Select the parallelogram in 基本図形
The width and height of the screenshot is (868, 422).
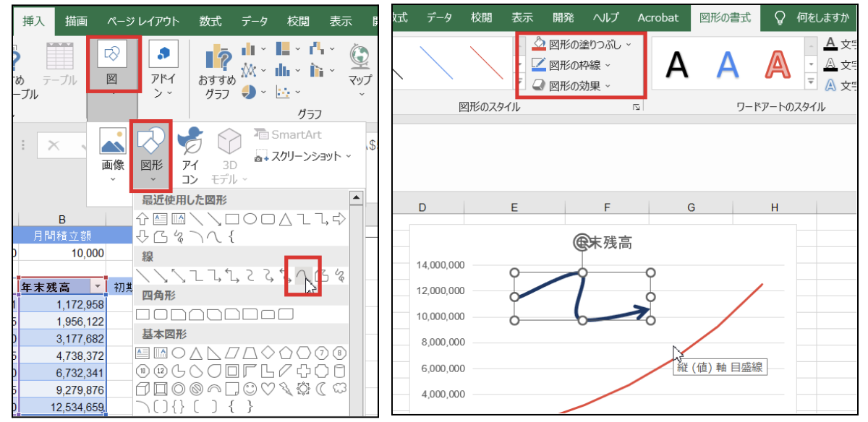[x=231, y=353]
